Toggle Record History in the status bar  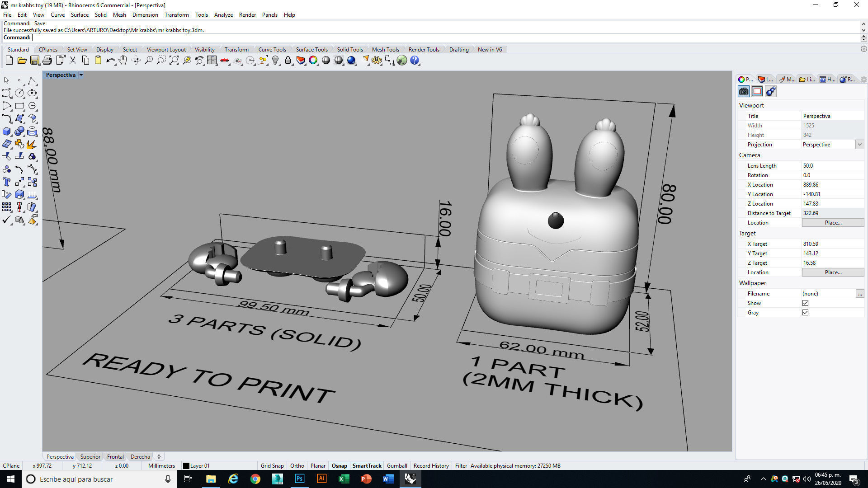coord(431,466)
